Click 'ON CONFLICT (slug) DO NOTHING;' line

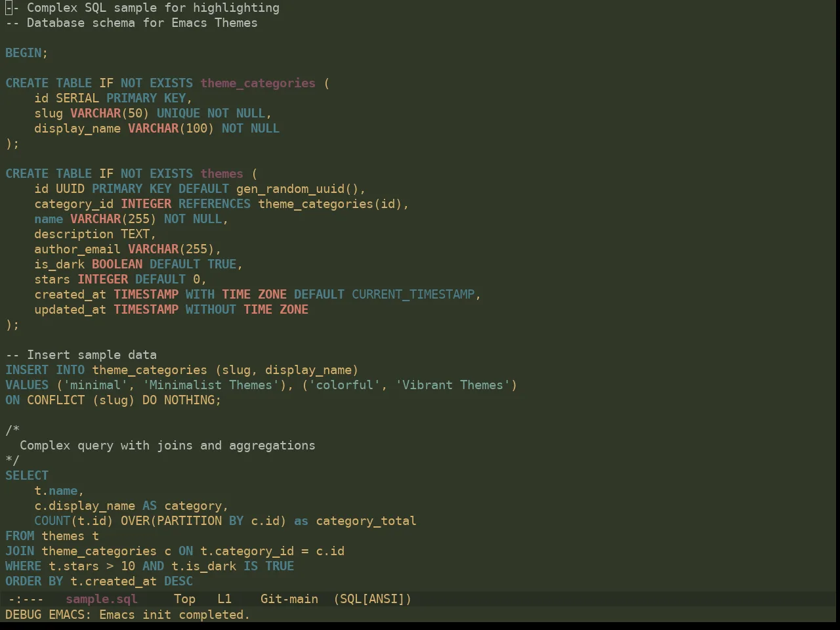click(113, 400)
